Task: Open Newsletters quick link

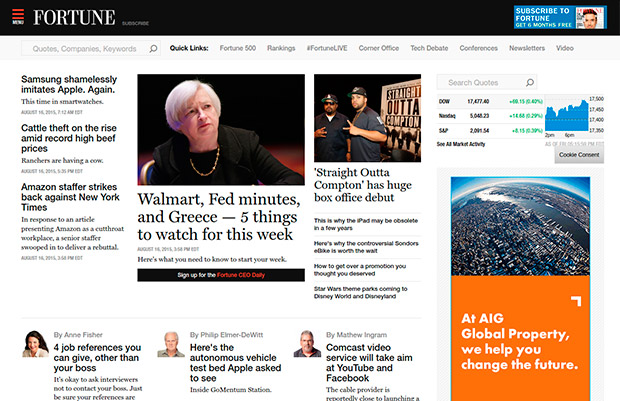Action: point(527,48)
